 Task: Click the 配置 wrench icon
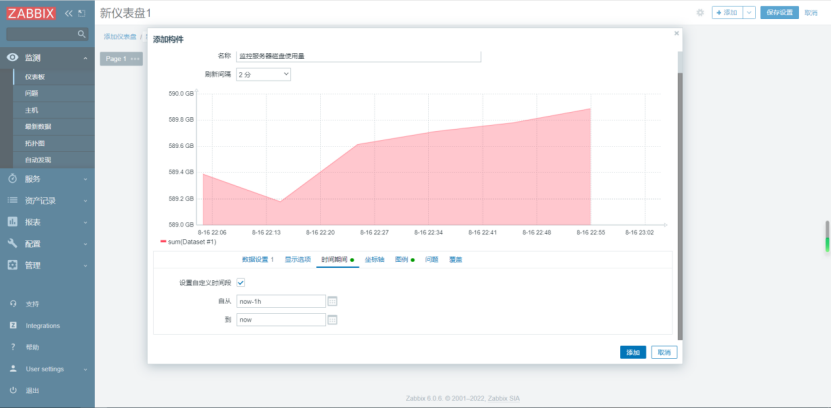tap(13, 244)
